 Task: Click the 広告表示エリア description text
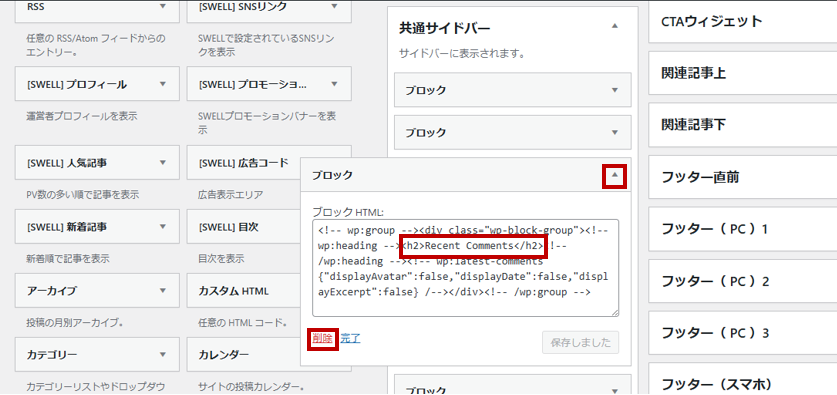230,194
